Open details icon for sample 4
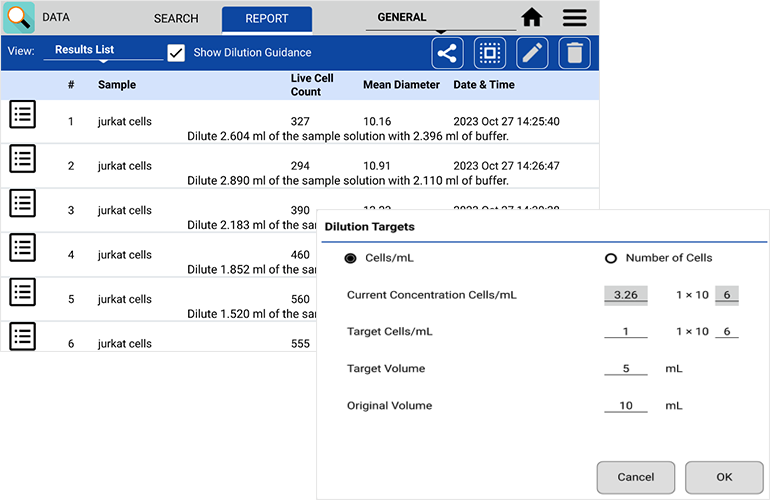 (22, 247)
